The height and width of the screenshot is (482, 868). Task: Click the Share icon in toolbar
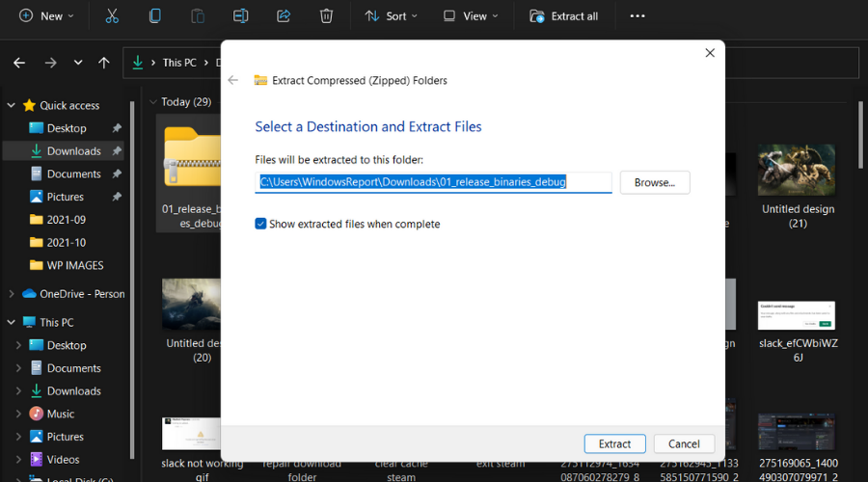click(x=284, y=16)
